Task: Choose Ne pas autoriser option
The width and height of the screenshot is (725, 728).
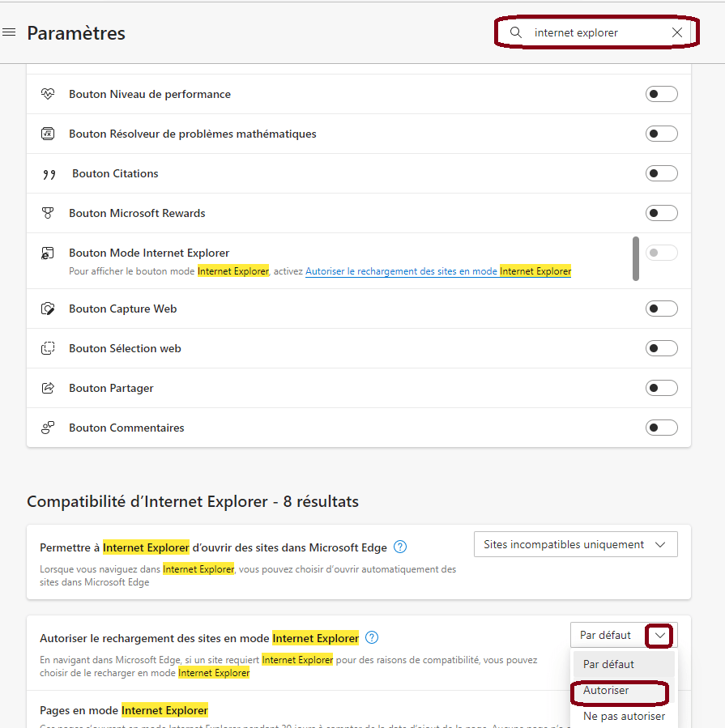Action: point(624,717)
